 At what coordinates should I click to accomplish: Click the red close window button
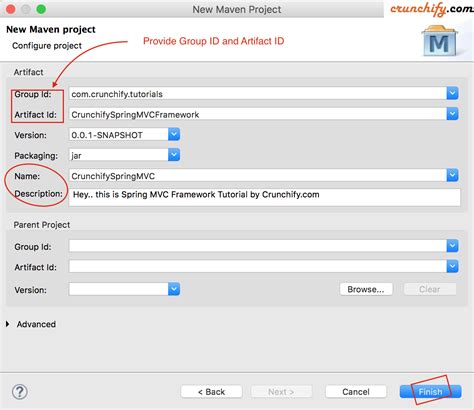click(x=11, y=9)
